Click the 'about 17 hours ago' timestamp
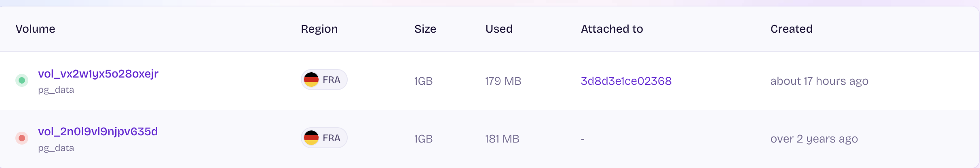980x168 pixels. point(819,81)
